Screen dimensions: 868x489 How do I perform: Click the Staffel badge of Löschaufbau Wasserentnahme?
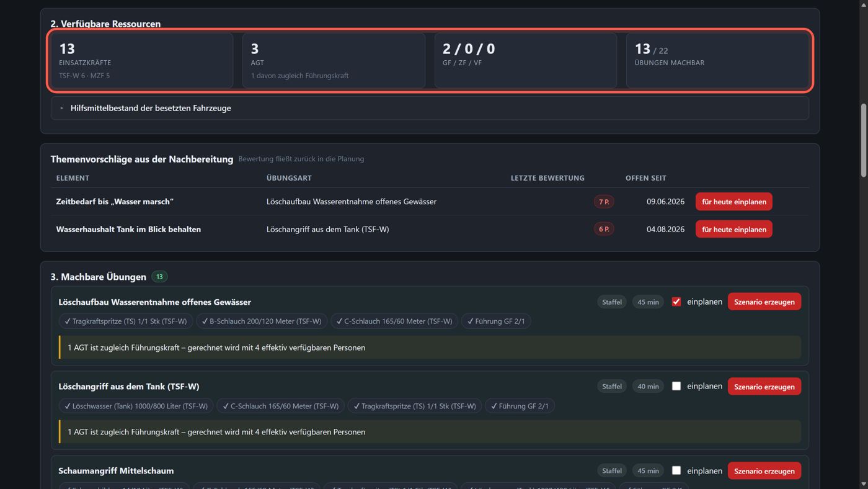[x=612, y=302]
